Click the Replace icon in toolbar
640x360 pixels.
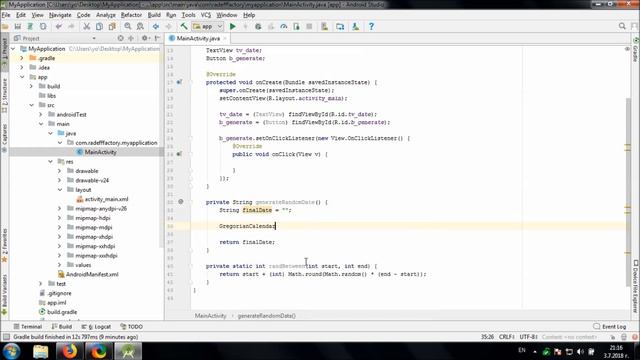pos(140,27)
